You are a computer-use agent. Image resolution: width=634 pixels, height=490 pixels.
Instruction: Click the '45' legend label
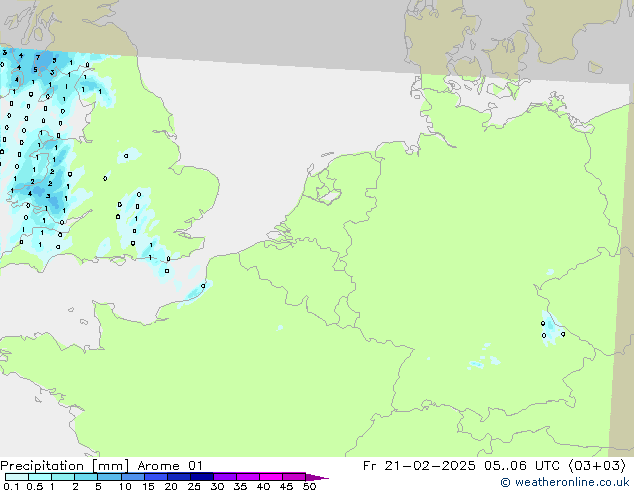(286, 486)
